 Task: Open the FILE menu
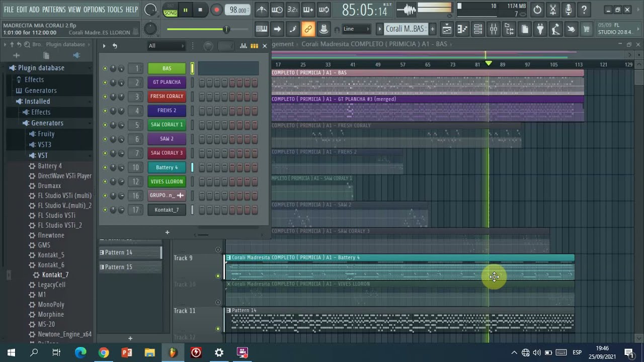pos(9,10)
